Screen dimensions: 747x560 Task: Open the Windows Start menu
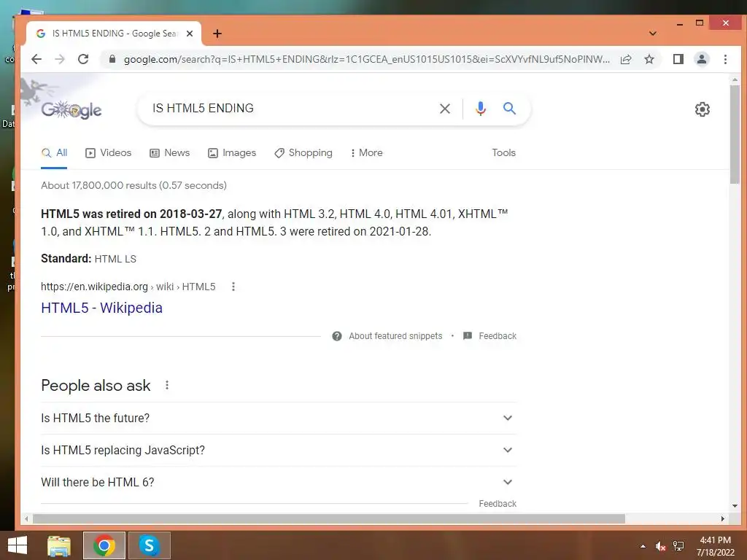point(18,545)
